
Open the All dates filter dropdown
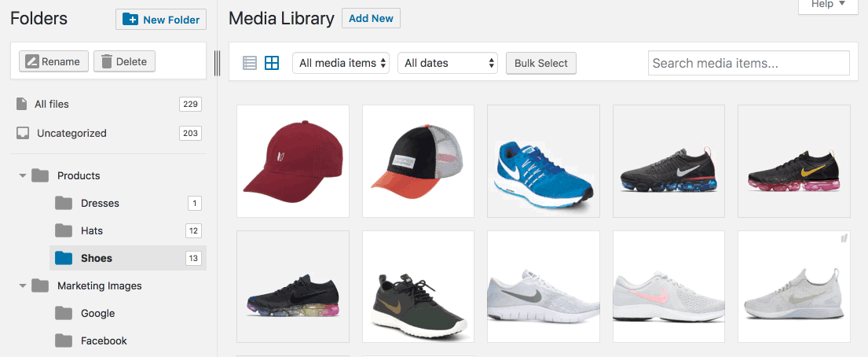pos(448,63)
